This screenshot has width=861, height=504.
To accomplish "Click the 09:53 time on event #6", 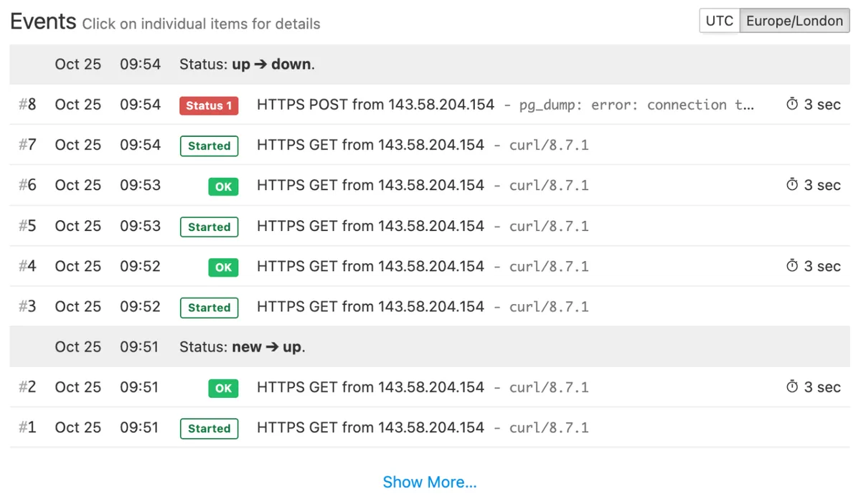I will point(141,185).
